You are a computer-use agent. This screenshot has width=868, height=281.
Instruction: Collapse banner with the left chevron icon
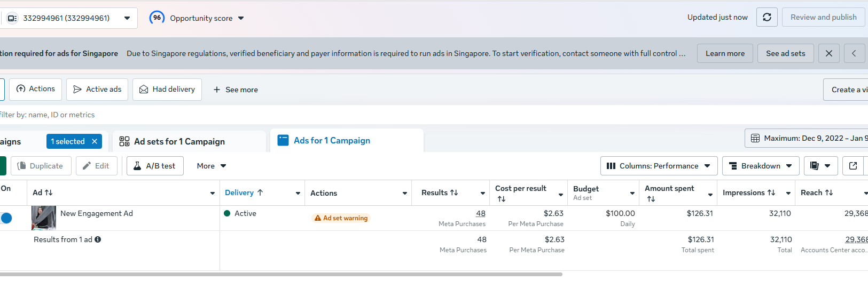point(854,53)
